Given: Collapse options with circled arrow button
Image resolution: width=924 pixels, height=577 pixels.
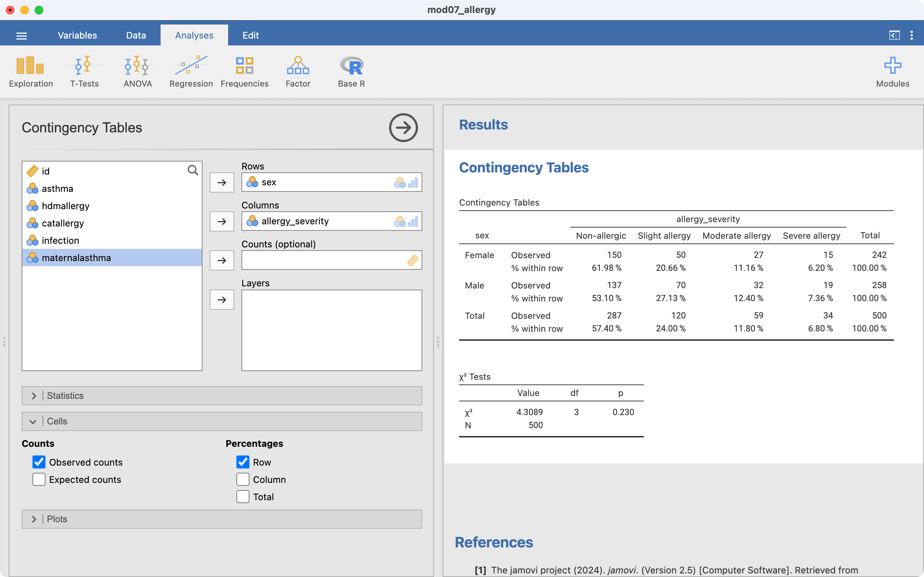Looking at the screenshot, I should pyautogui.click(x=403, y=127).
